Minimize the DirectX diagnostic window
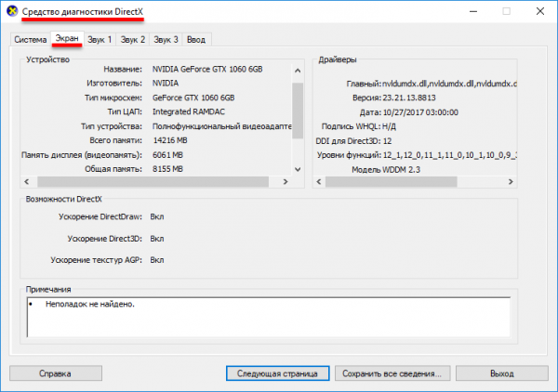This screenshot has height=392, width=558. (473, 11)
